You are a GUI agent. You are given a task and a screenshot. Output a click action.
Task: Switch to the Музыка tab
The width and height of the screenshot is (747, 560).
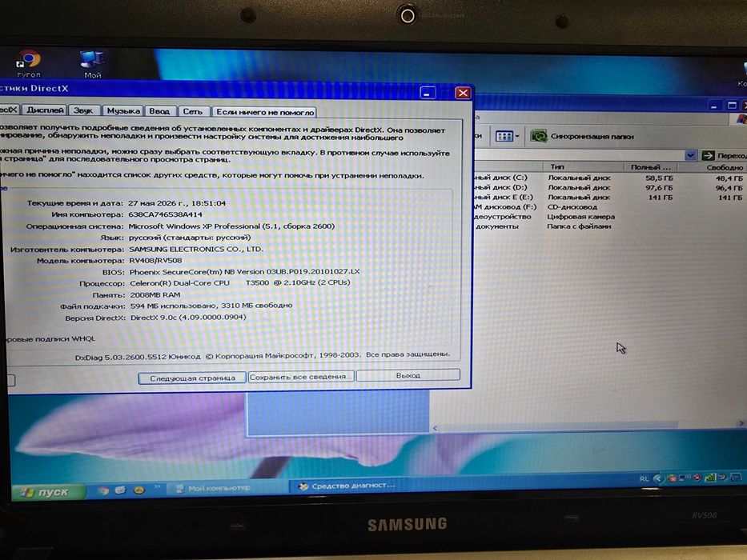(x=123, y=111)
